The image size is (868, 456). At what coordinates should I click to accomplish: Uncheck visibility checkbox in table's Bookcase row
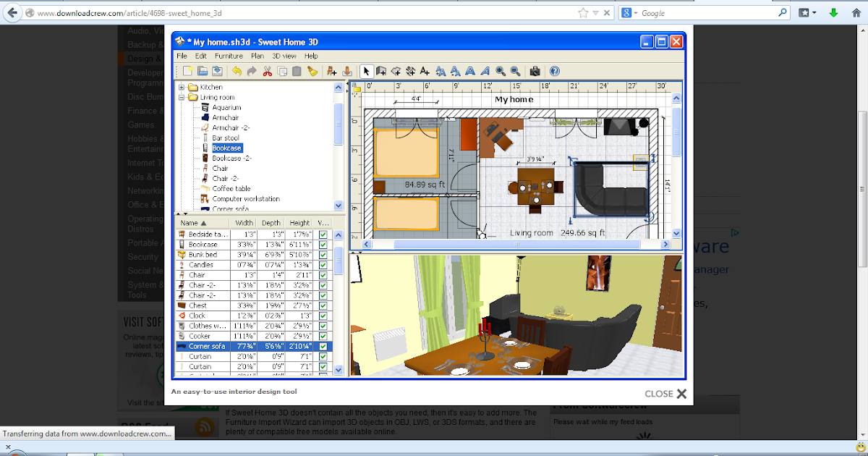click(323, 245)
